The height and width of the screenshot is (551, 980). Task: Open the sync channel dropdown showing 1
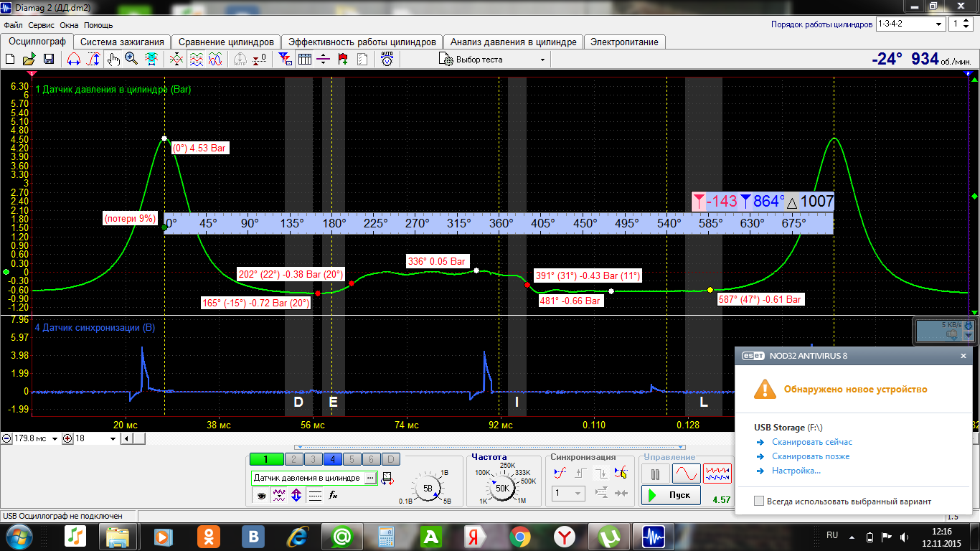[x=568, y=494]
